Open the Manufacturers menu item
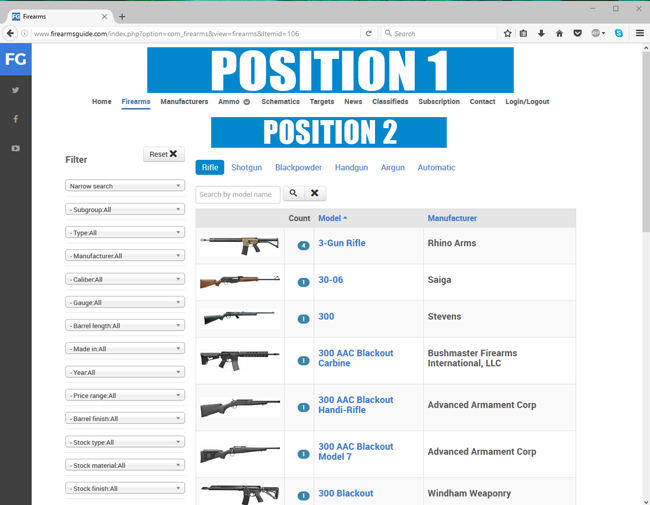Viewport: 650px width, 505px height. point(184,102)
